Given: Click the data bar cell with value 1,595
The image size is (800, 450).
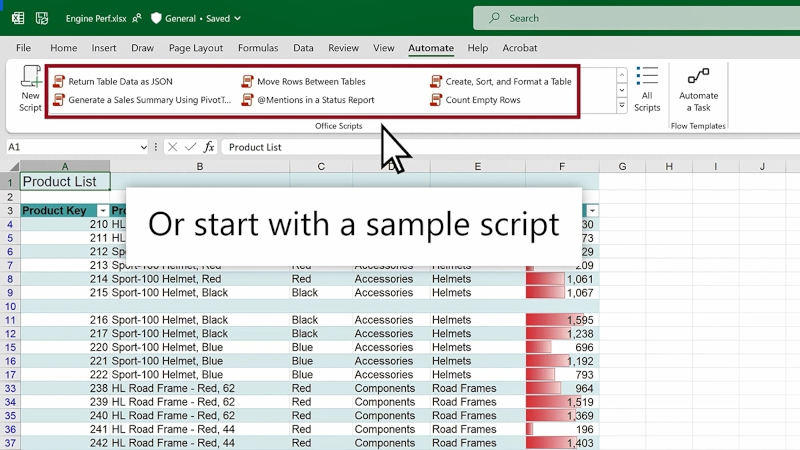Looking at the screenshot, I should point(562,320).
